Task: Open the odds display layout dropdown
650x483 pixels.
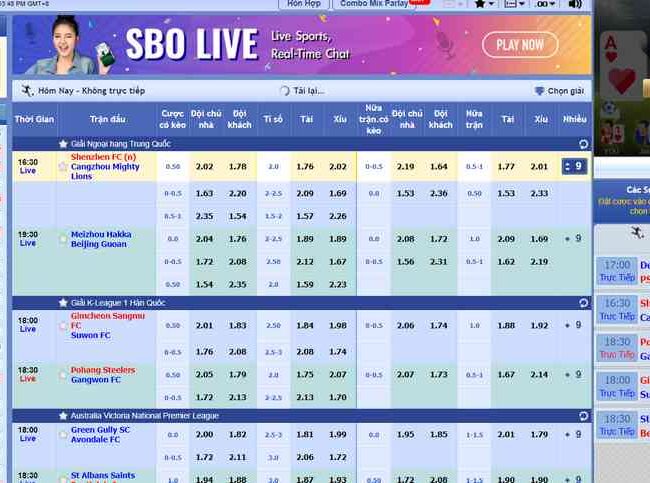Action: pyautogui.click(x=514, y=4)
